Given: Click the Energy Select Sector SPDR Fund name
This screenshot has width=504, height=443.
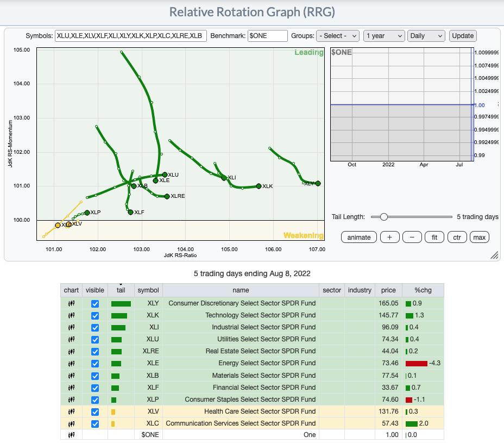Looking at the screenshot, I should (267, 363).
